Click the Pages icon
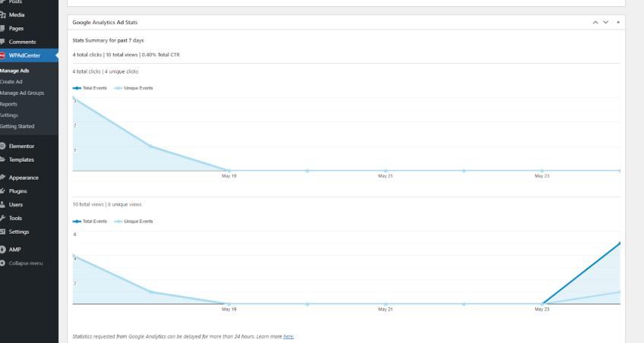Screen dimensions: 644x343 pyautogui.click(x=2, y=28)
